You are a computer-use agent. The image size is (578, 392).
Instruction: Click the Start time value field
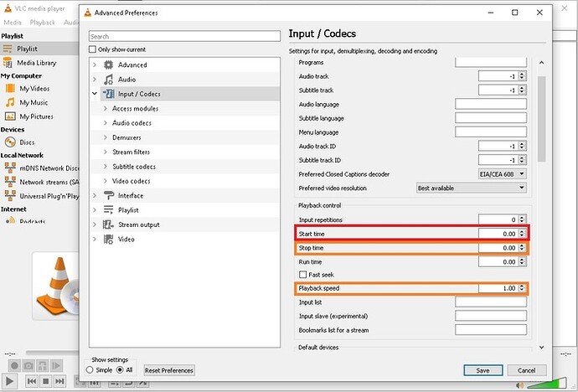498,234
